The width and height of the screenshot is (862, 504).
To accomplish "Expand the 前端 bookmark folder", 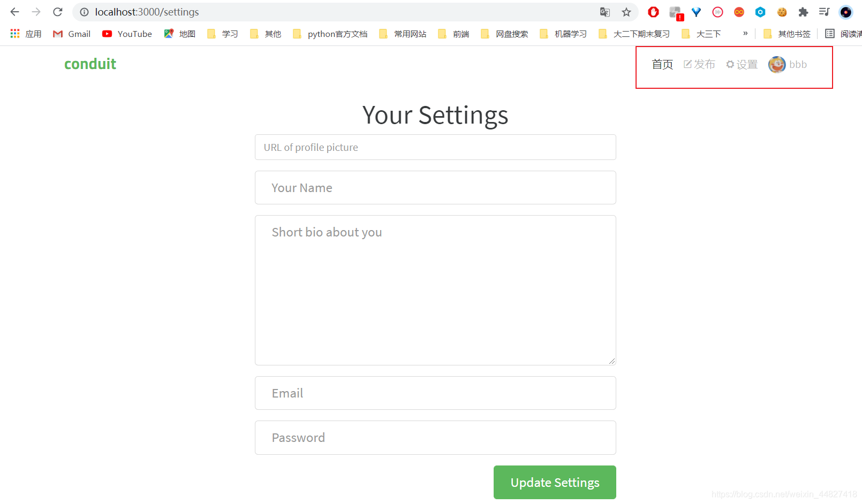I will pos(453,34).
